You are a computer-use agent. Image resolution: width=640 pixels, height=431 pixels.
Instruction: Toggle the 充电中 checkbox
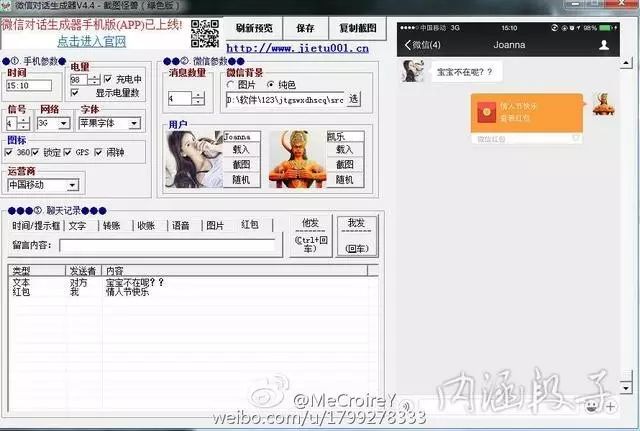(108, 79)
